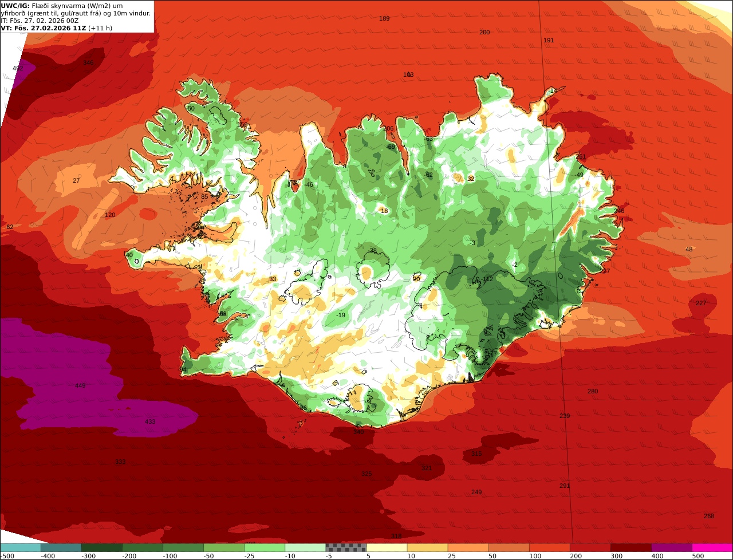The width and height of the screenshot is (733, 560).
Task: Click the light green -25 to -10 swatch
Action: click(265, 547)
